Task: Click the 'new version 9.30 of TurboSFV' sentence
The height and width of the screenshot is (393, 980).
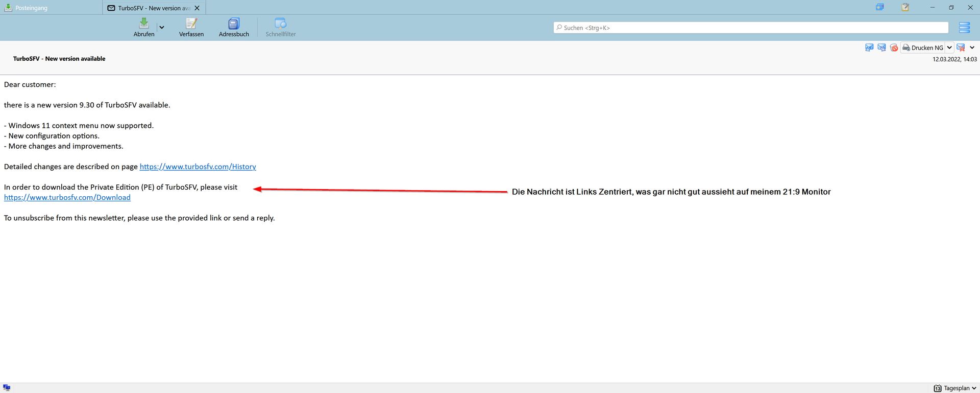Action: (x=87, y=105)
